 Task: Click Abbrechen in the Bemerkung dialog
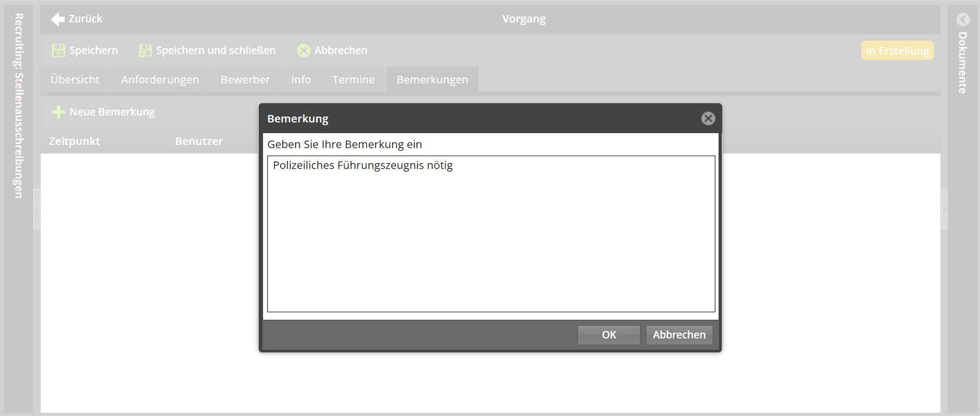679,335
